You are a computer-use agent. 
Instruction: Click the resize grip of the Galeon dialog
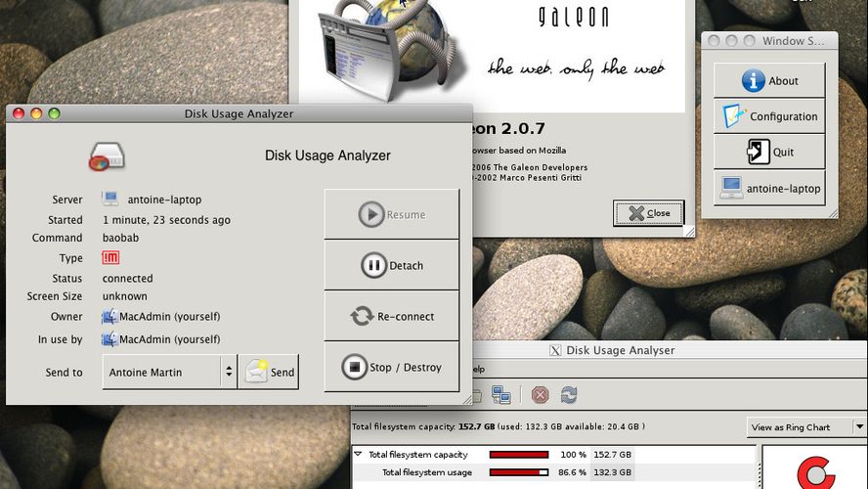(689, 232)
